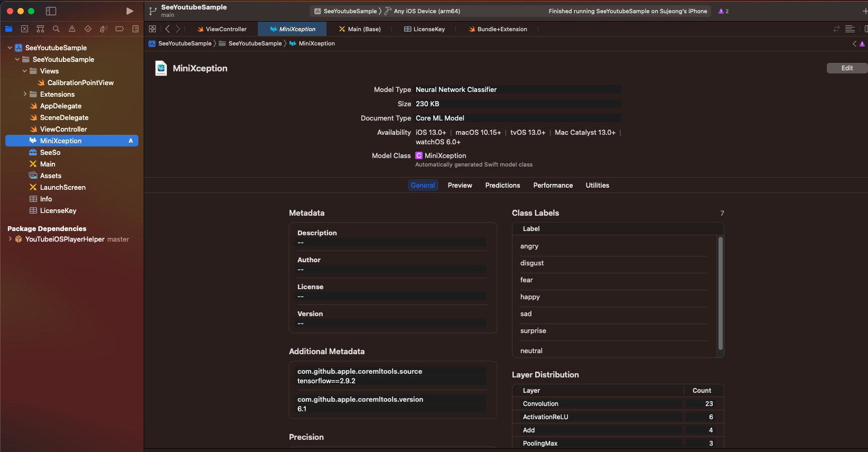Select the General section tab

tap(423, 185)
